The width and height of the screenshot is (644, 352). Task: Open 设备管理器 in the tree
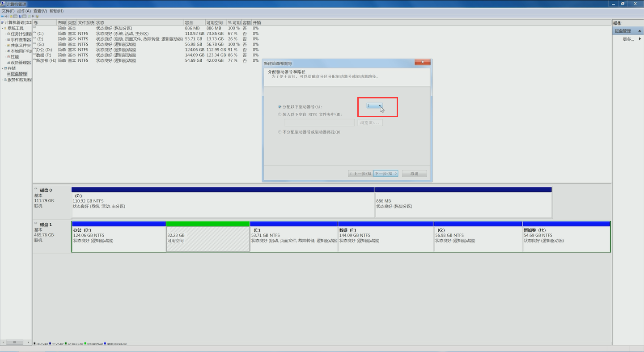pos(21,63)
